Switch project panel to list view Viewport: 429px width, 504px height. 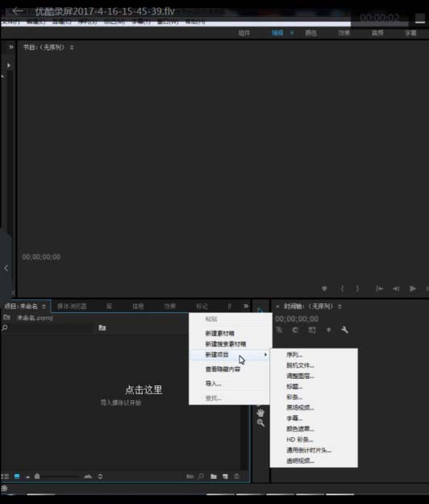click(5, 477)
